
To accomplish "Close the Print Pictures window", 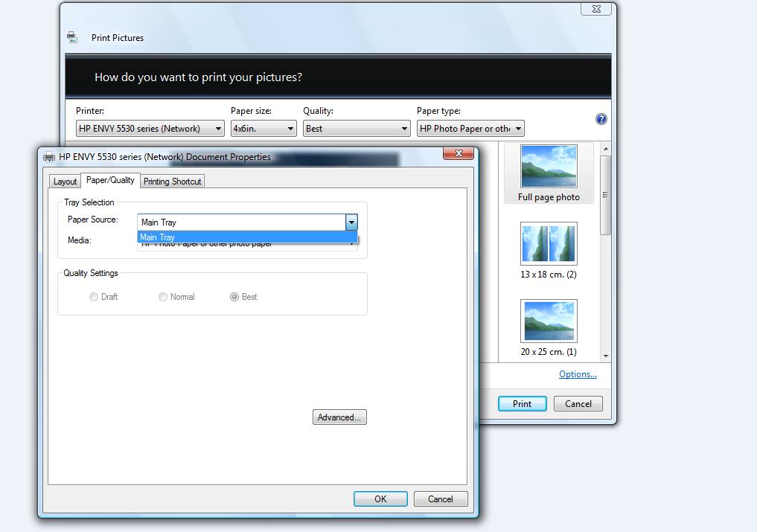I will [x=596, y=9].
